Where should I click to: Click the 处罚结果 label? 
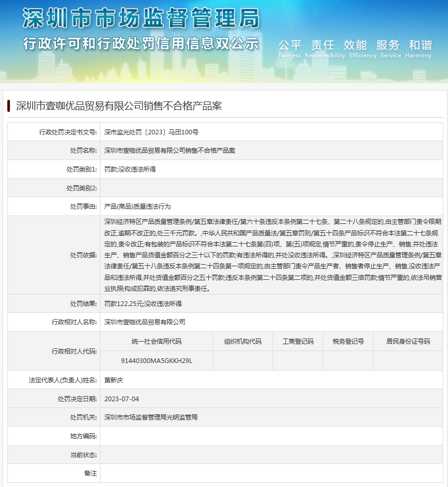tap(84, 303)
